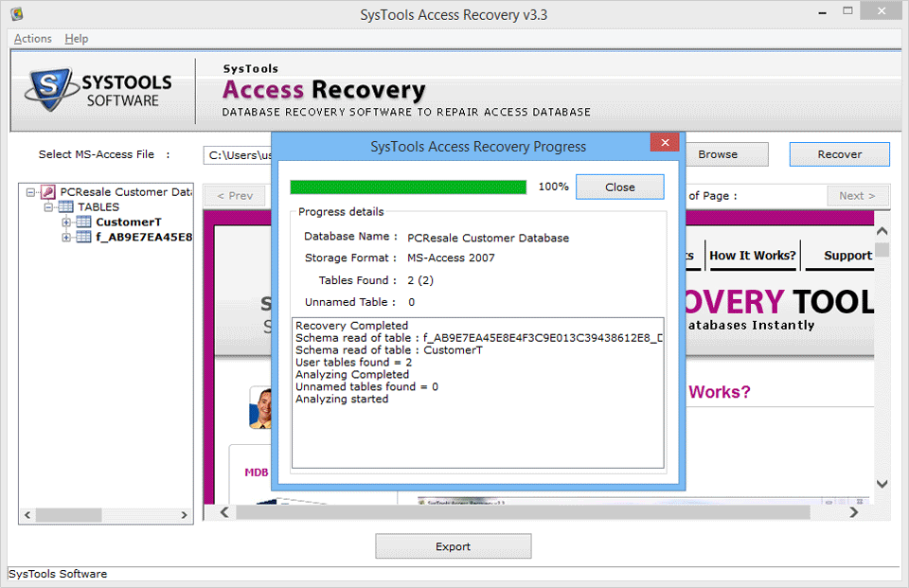Click the preview pane scroll down arrow

(882, 484)
